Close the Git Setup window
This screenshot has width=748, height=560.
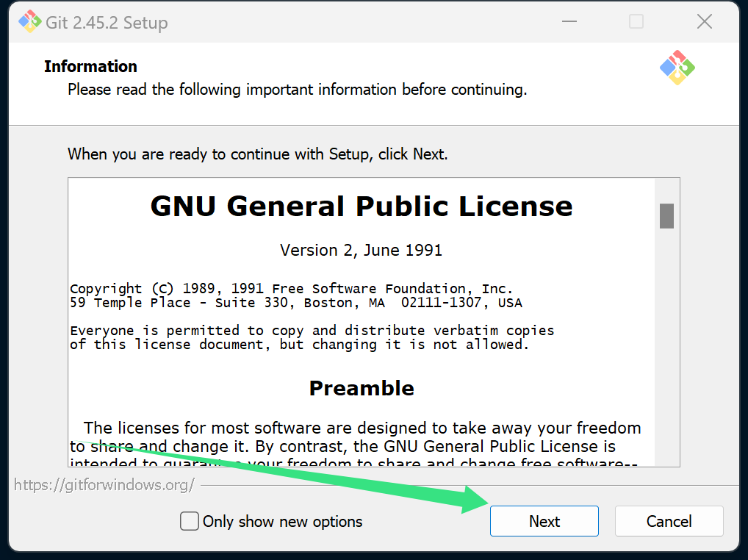pyautogui.click(x=704, y=22)
